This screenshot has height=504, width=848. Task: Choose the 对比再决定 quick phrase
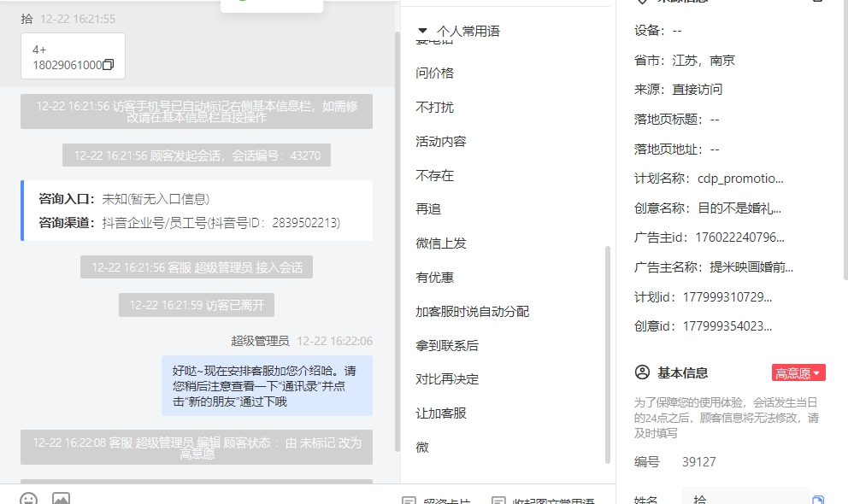[447, 379]
